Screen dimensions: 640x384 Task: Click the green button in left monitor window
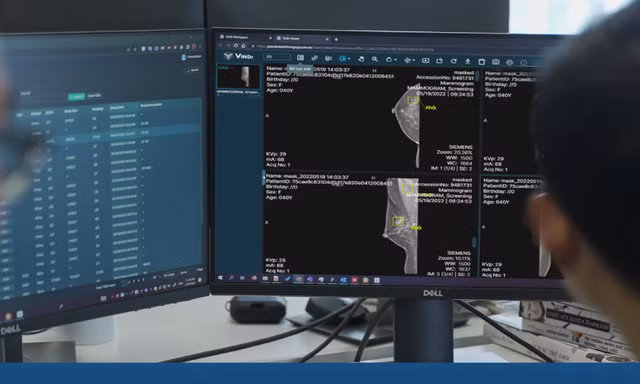pyautogui.click(x=76, y=97)
